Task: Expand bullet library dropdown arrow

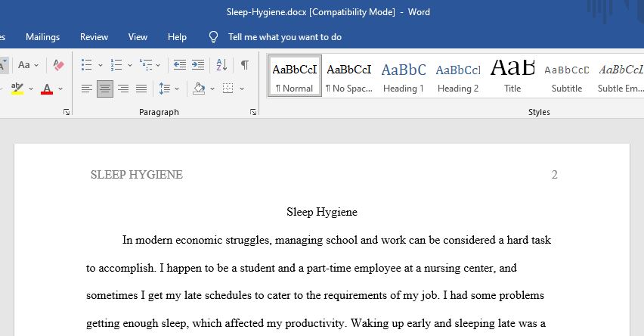Action: 101,65
